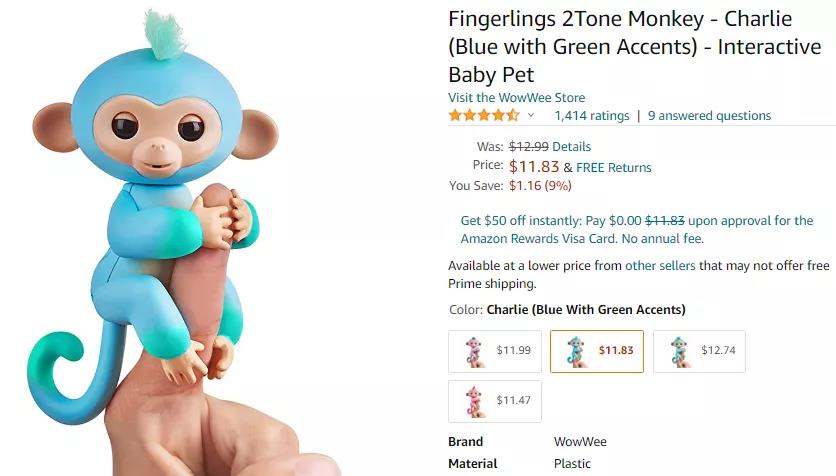836x476 pixels.
Task: Click the Fingerlings 2Tone Monkey product title
Action: [634, 47]
